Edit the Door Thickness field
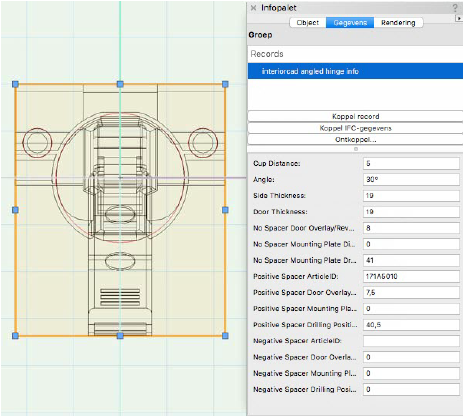This screenshot has height=417, width=465. (411, 212)
